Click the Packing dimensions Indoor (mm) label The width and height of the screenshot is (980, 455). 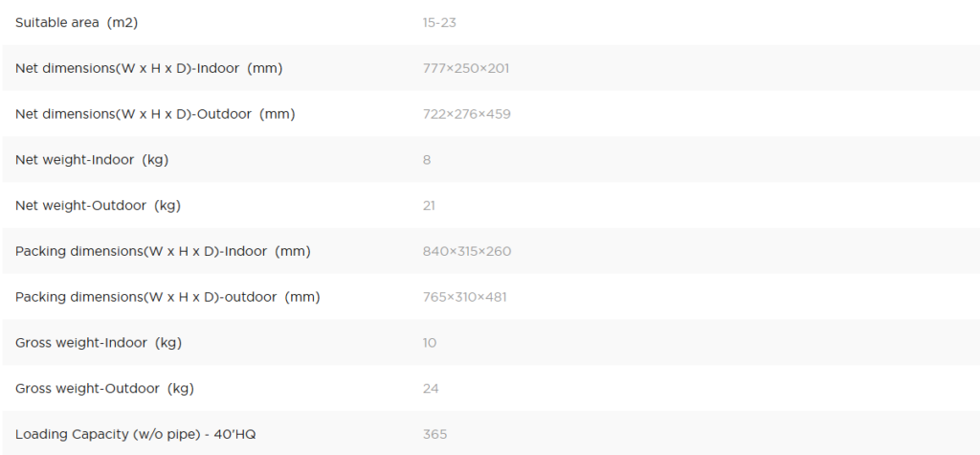click(163, 251)
